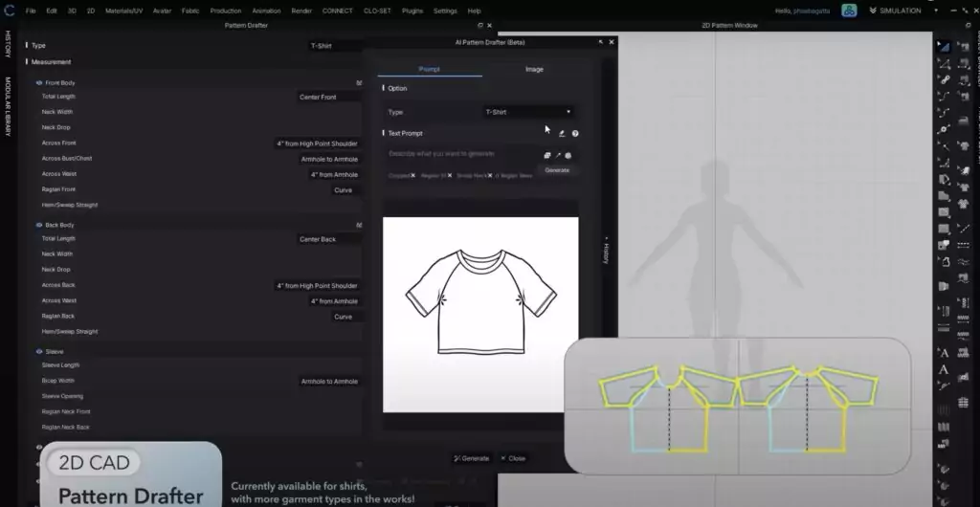Open Across Bust/Chest Armhole to Armhole dropdown
This screenshot has width=980, height=507.
pos(329,159)
